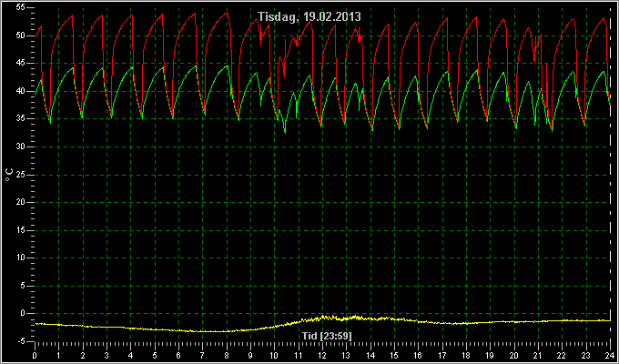
Task: Click hour 3 on the time axis
Action: click(x=107, y=355)
